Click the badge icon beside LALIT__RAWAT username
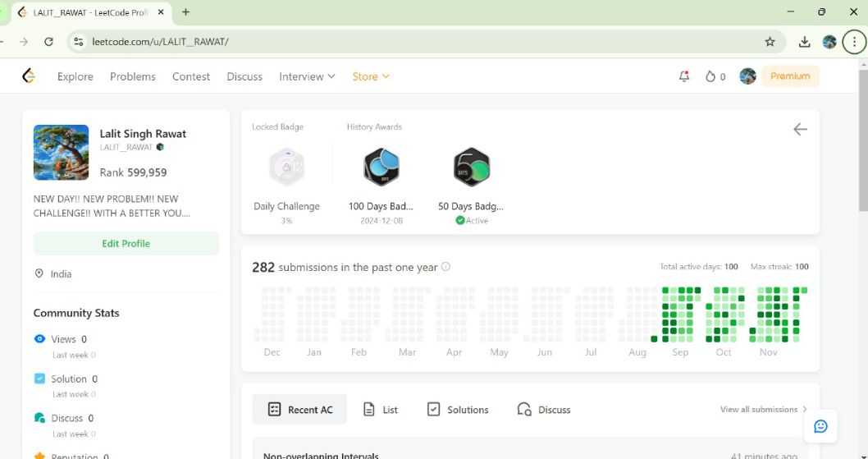 (160, 147)
